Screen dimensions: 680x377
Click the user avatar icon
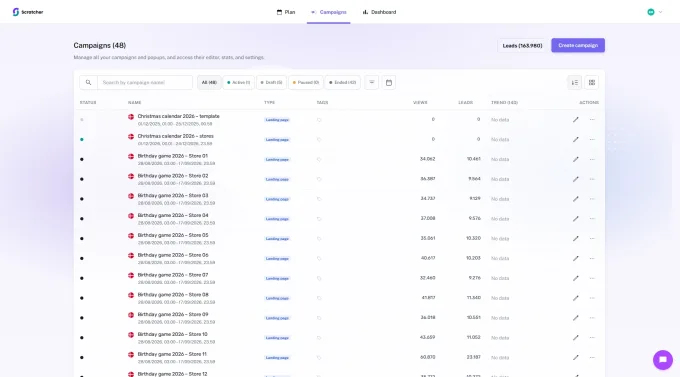click(x=651, y=12)
